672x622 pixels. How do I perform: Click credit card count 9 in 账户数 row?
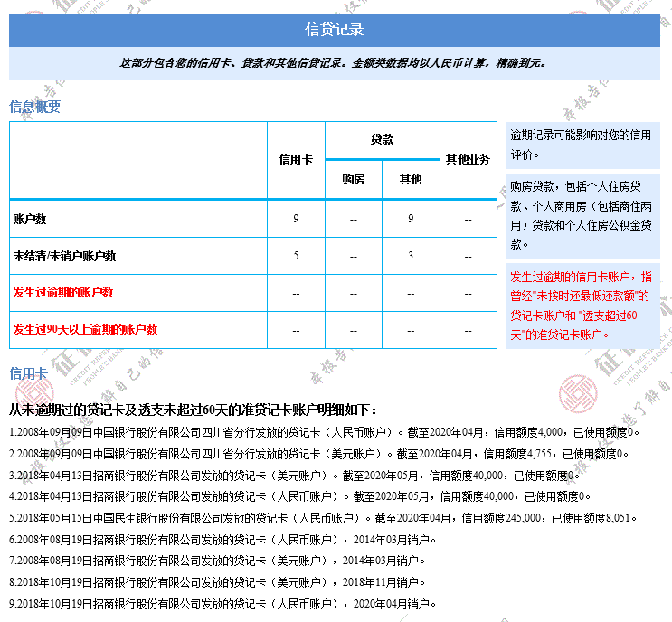pyautogui.click(x=296, y=219)
